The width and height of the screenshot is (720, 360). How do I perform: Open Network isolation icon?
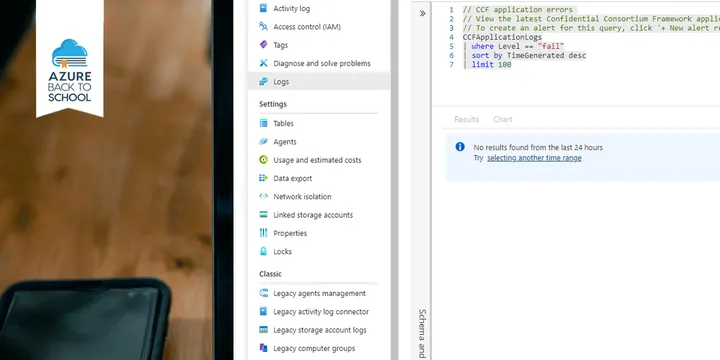264,196
